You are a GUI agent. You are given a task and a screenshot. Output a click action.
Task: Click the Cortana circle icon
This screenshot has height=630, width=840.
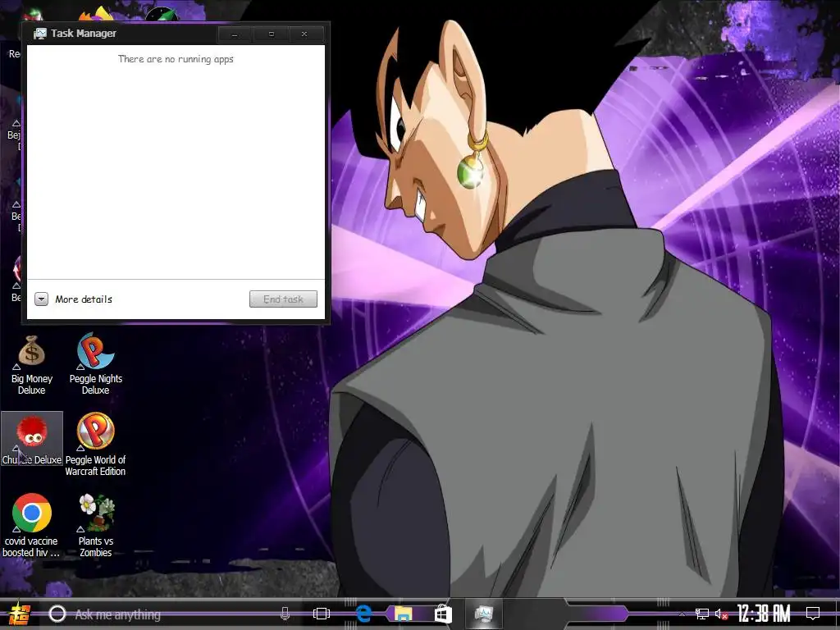tap(57, 614)
